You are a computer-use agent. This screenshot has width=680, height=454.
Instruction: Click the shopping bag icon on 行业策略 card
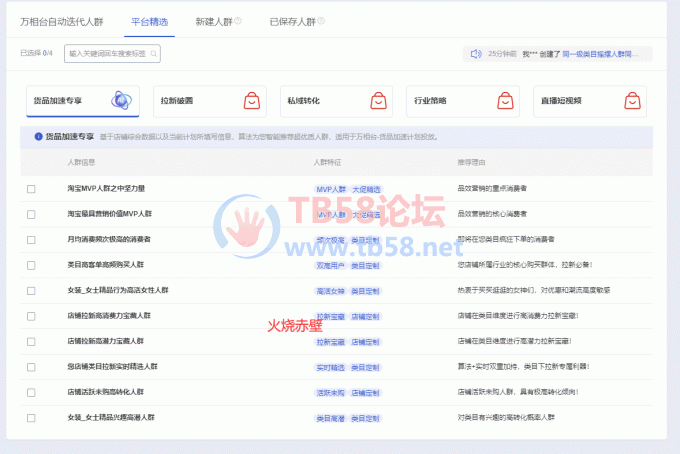tap(505, 101)
